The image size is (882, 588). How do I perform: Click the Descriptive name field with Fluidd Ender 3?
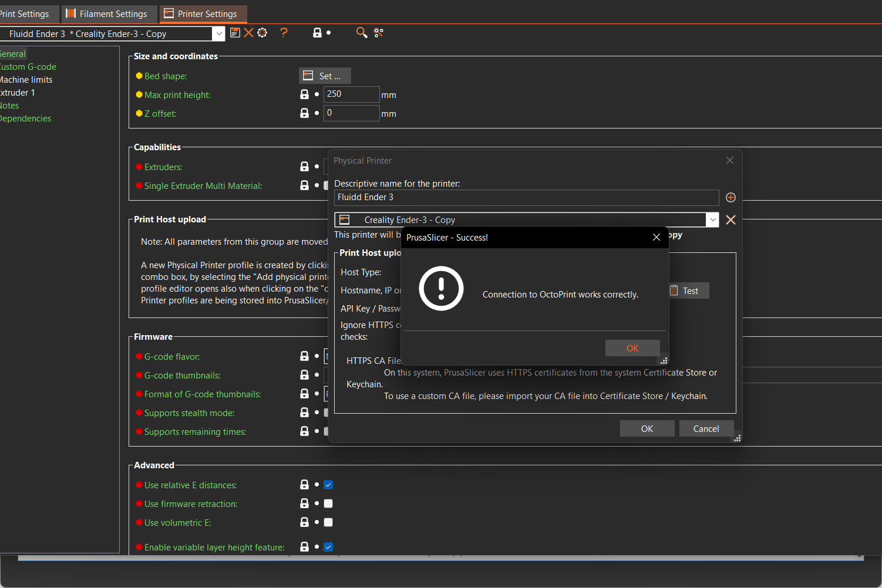(526, 197)
